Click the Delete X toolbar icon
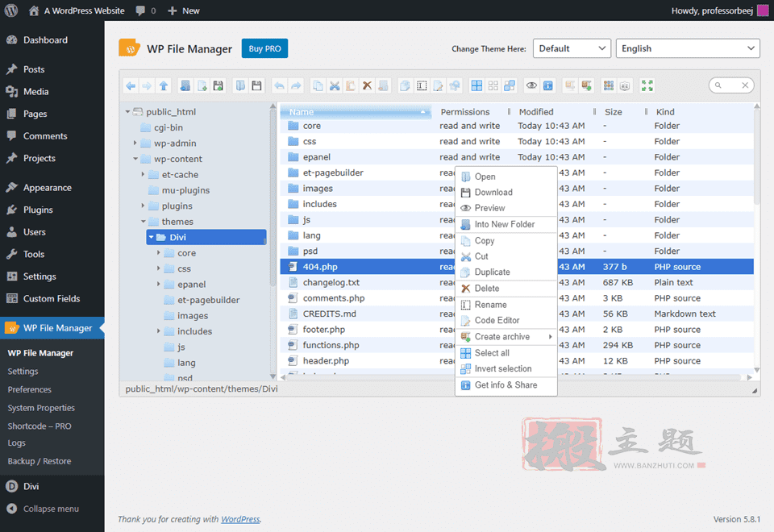Image resolution: width=774 pixels, height=532 pixels. (367, 86)
